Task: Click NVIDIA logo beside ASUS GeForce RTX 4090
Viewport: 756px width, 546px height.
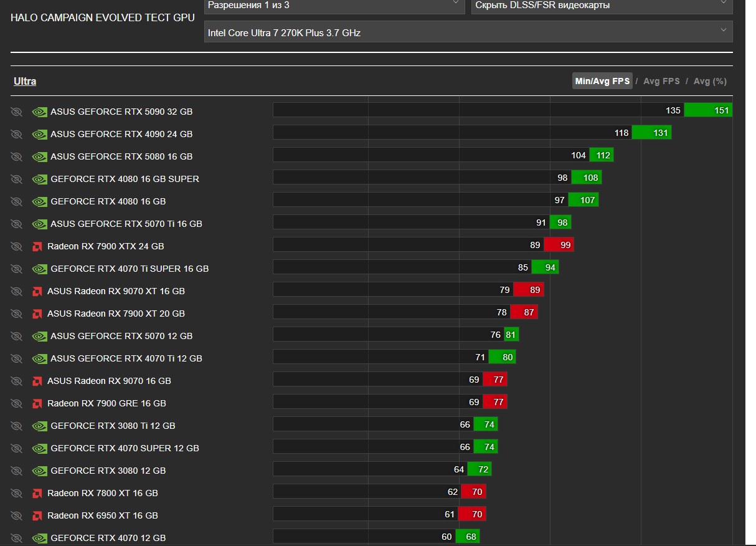Action: 39,135
